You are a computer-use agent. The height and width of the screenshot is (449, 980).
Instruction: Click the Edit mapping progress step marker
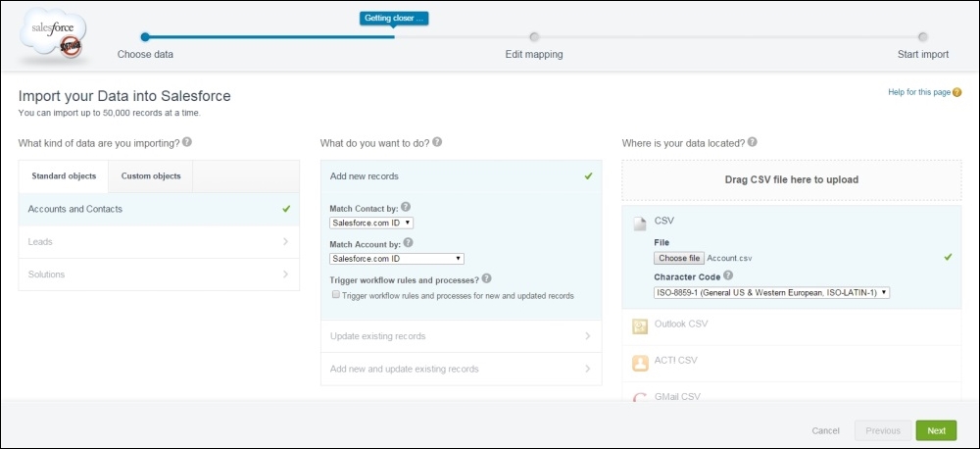(x=534, y=37)
